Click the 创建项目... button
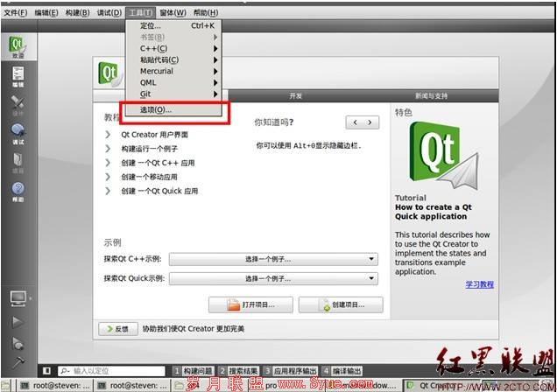The image size is (557, 392). click(x=341, y=304)
